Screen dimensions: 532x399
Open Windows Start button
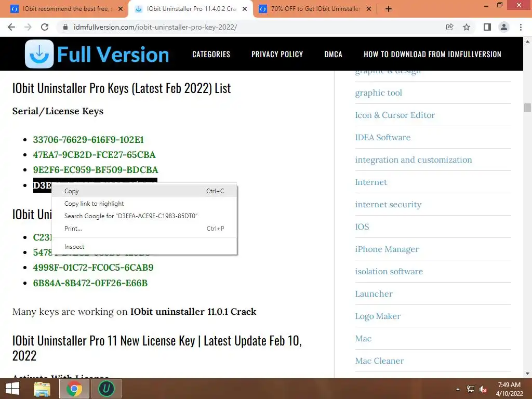[x=12, y=389]
